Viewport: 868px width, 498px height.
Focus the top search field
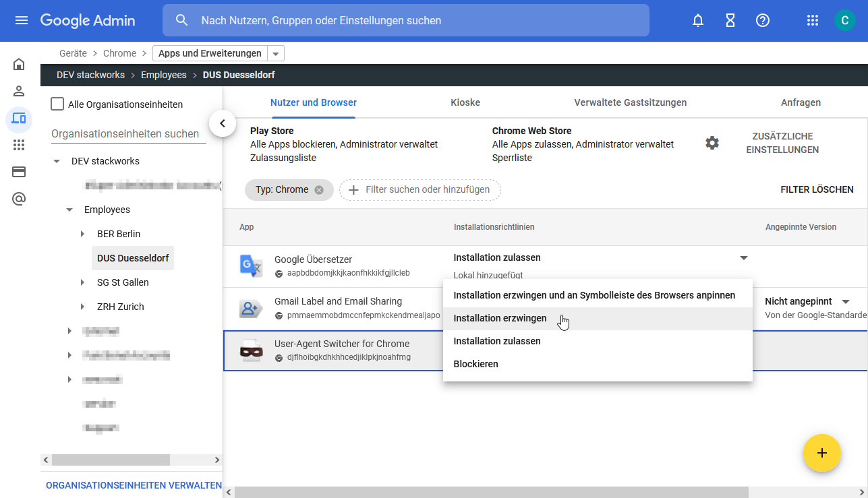coord(406,20)
